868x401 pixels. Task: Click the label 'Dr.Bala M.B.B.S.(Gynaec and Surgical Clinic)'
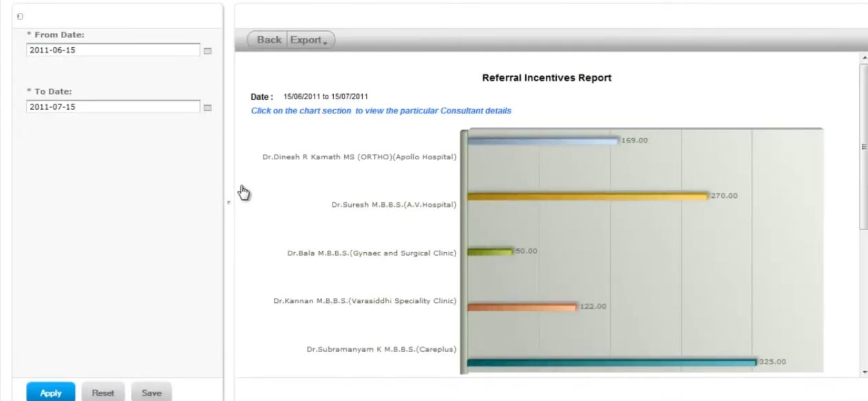click(x=372, y=253)
